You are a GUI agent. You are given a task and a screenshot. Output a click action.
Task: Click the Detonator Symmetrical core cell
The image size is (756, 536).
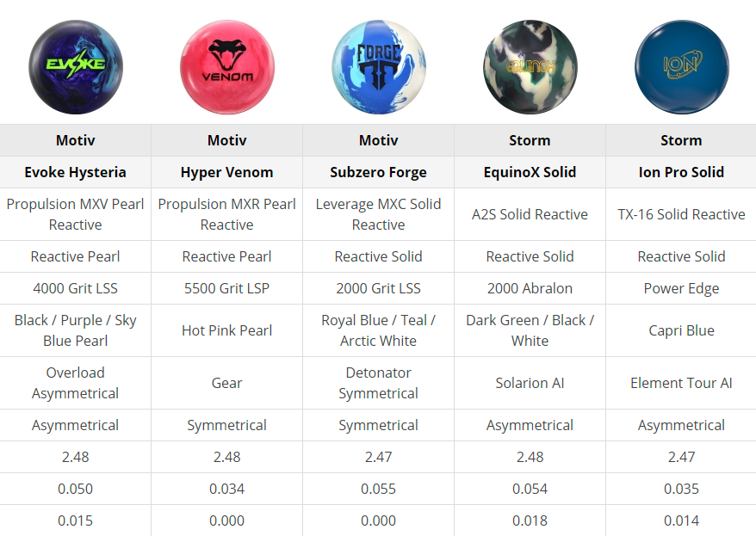[x=379, y=383]
